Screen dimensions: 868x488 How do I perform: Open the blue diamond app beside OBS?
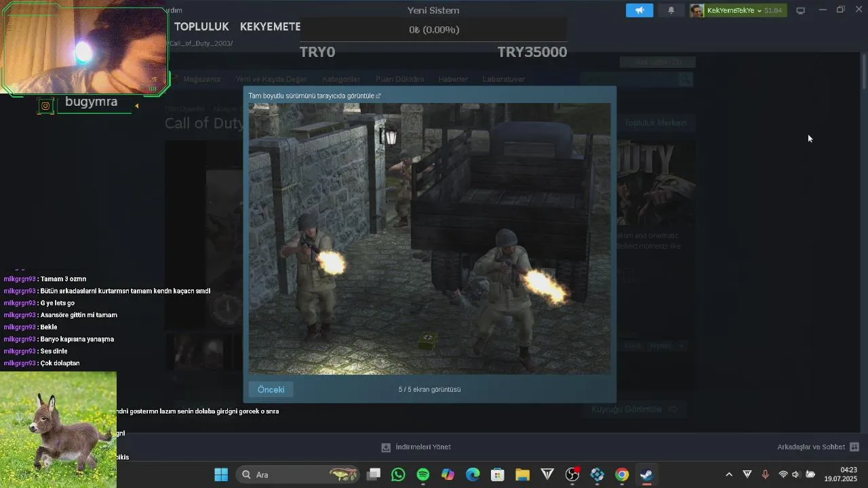pyautogui.click(x=597, y=474)
